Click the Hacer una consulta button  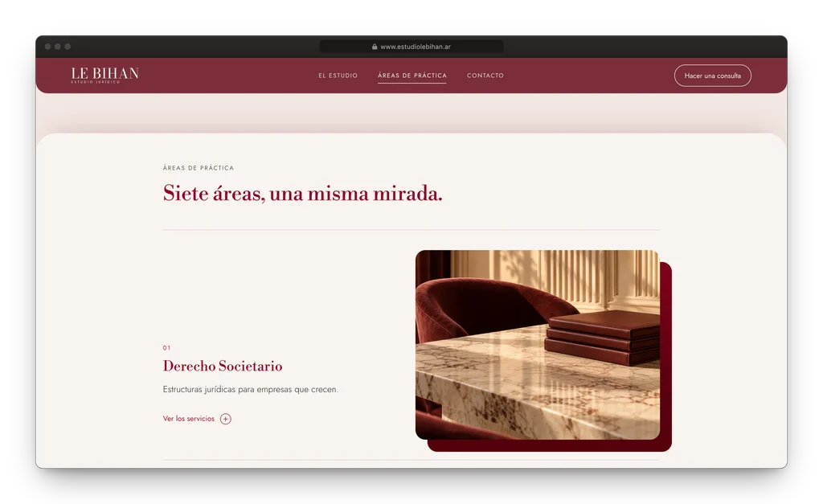pos(712,76)
